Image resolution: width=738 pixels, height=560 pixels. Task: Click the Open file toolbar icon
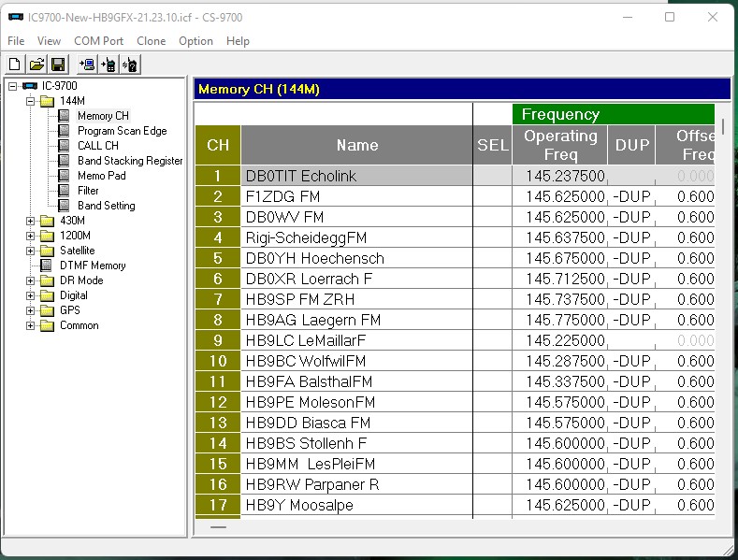pyautogui.click(x=36, y=65)
